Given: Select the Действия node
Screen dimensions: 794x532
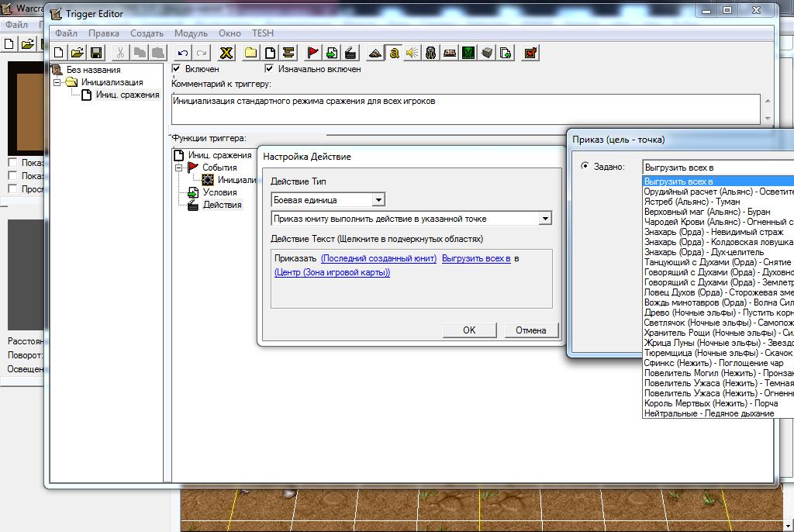Looking at the screenshot, I should pos(222,205).
